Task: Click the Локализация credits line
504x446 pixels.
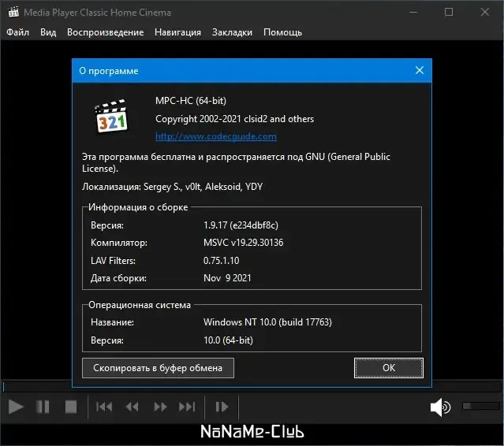Action: pos(172,187)
